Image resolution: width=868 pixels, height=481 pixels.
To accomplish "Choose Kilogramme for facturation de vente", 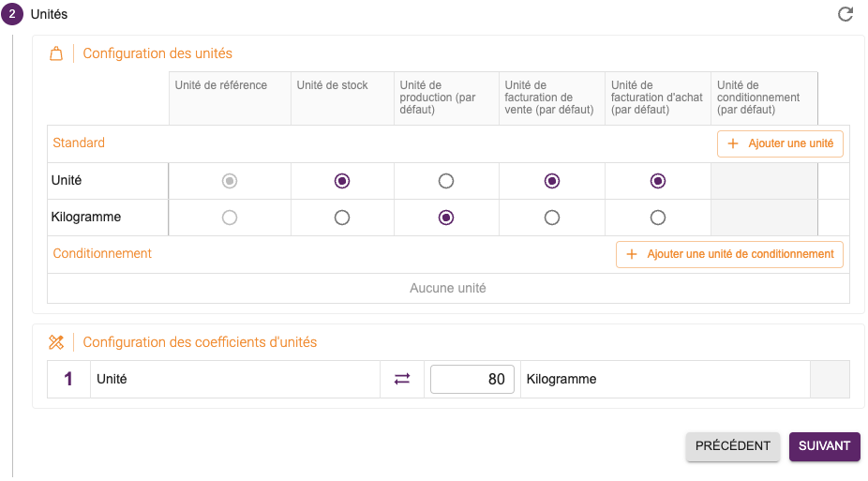I will tap(552, 218).
